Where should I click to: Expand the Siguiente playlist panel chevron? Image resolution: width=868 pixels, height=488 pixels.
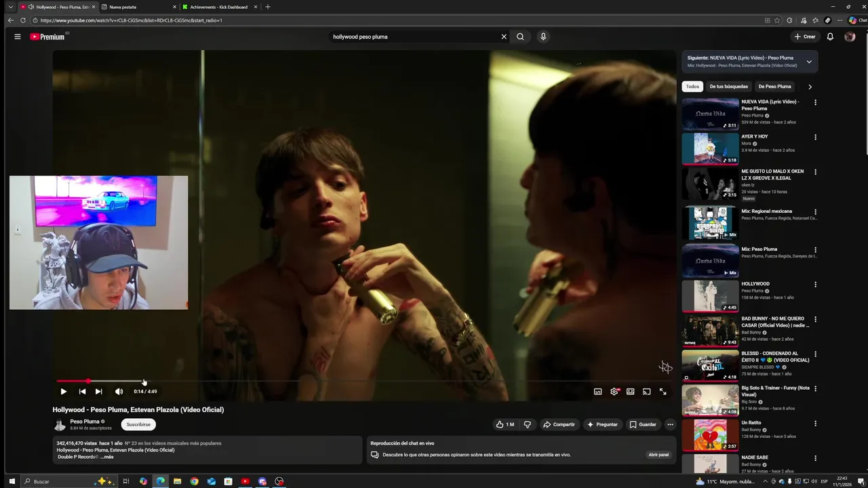click(809, 62)
